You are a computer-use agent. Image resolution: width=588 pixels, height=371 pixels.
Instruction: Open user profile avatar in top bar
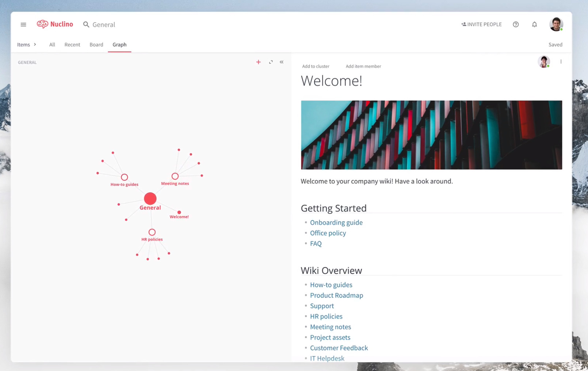pos(556,24)
